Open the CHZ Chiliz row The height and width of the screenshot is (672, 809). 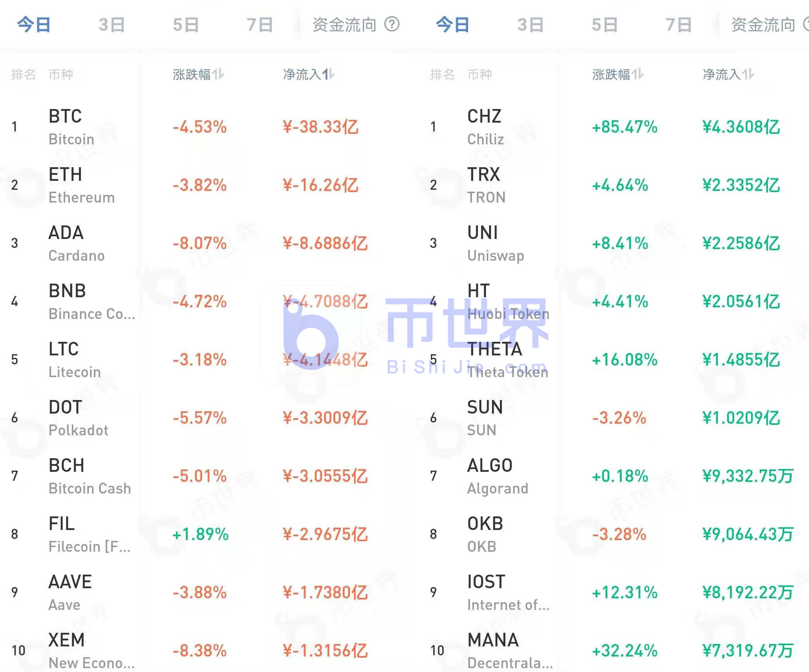coord(486,127)
